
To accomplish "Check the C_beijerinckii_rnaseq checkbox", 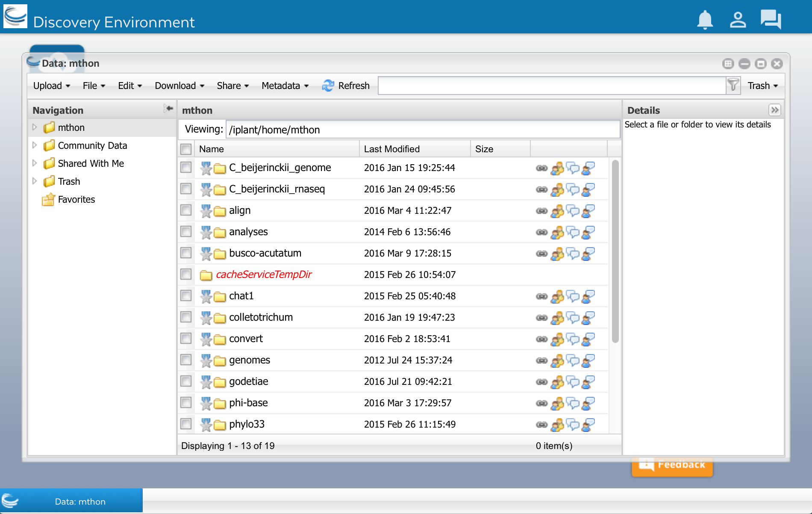I will [x=186, y=189].
